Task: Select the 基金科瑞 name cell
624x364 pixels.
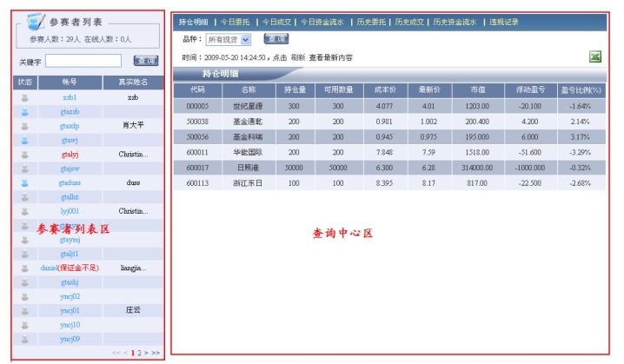Action: tap(249, 137)
